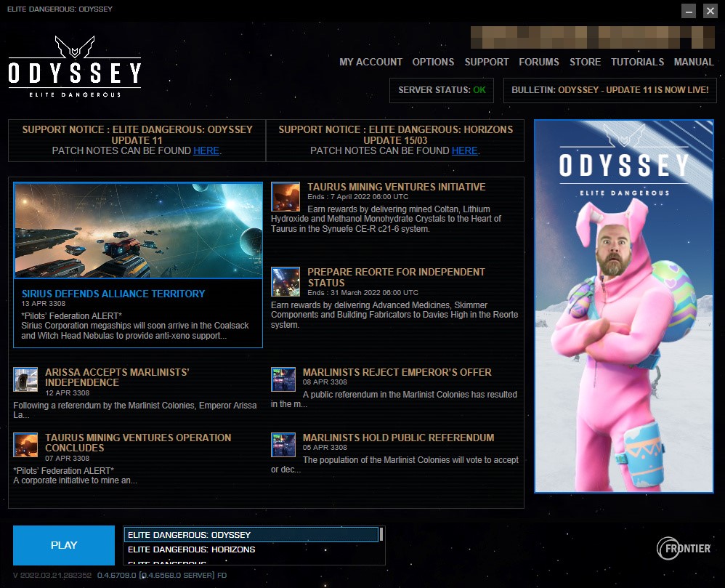The image size is (725, 588).
Task: Click "A public referendum in the Marlinist Colonies" summary
Action: point(394,399)
